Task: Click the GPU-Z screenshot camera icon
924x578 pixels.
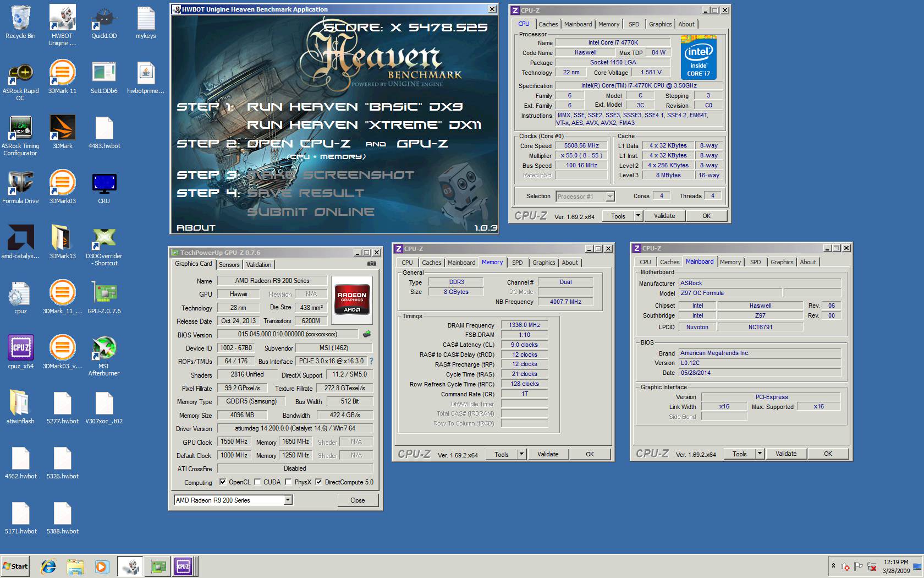Action: (x=372, y=264)
